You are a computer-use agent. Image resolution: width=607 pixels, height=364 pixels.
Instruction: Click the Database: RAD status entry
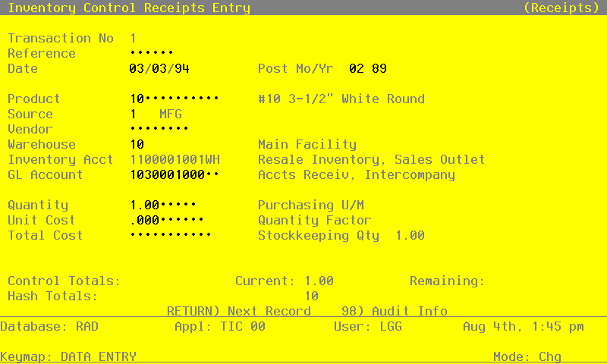(49, 326)
